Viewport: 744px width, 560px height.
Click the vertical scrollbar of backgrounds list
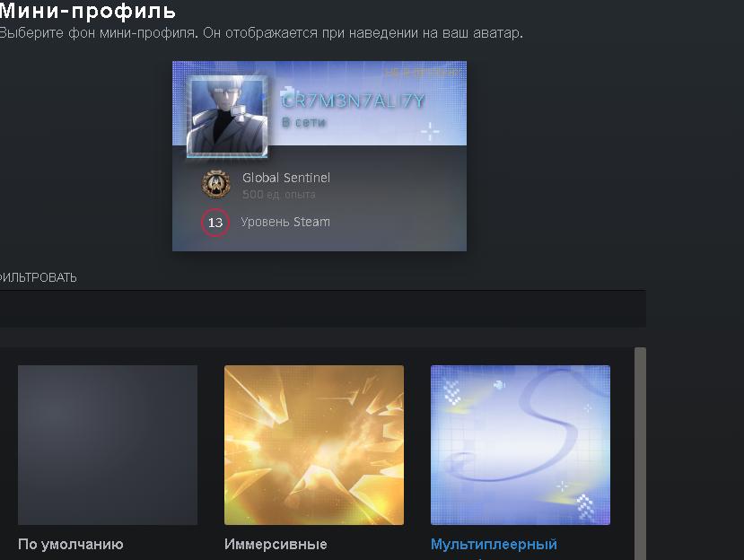coord(640,449)
